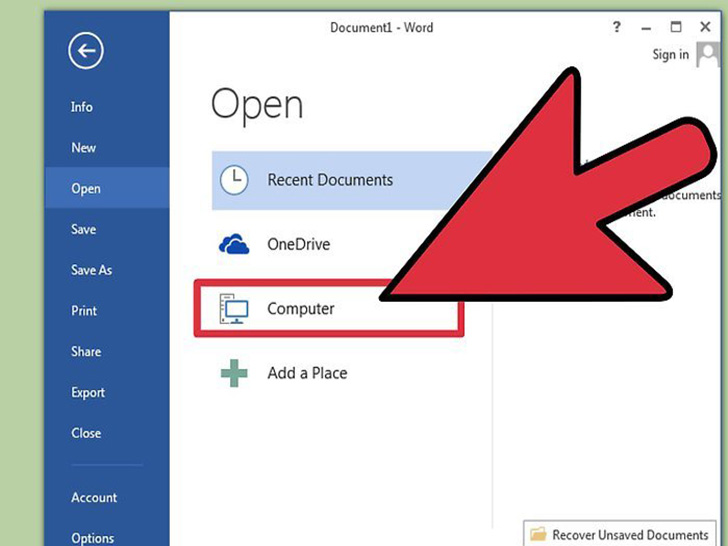Minimize the Word window
Viewport: 728px width, 546px height.
pyautogui.click(x=646, y=28)
